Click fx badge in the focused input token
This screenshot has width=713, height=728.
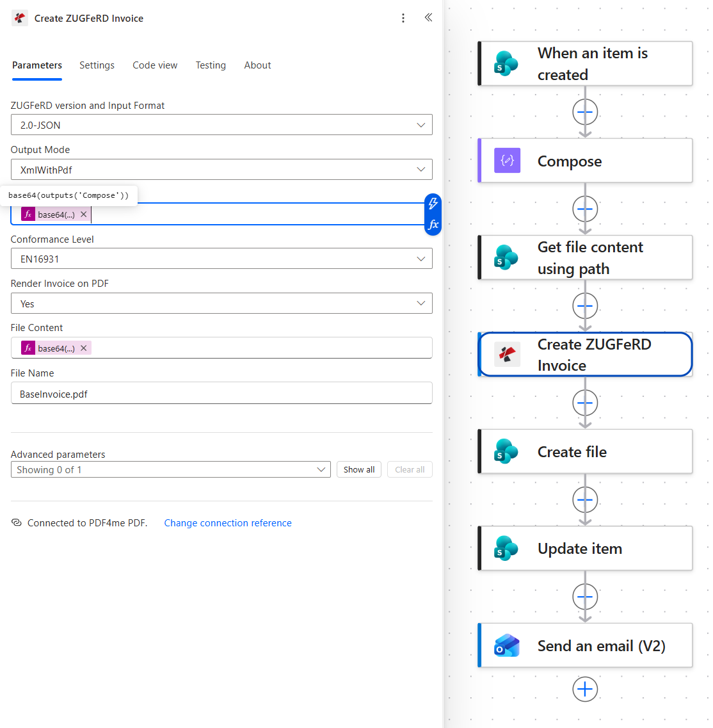point(28,214)
